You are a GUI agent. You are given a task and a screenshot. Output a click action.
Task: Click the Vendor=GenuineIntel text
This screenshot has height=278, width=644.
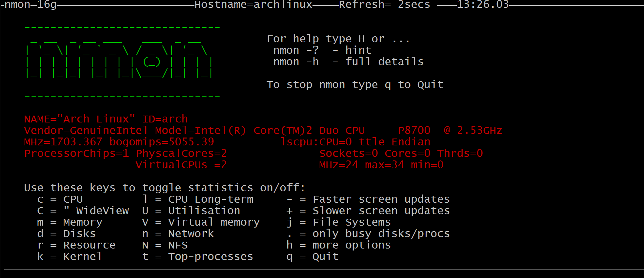click(86, 130)
